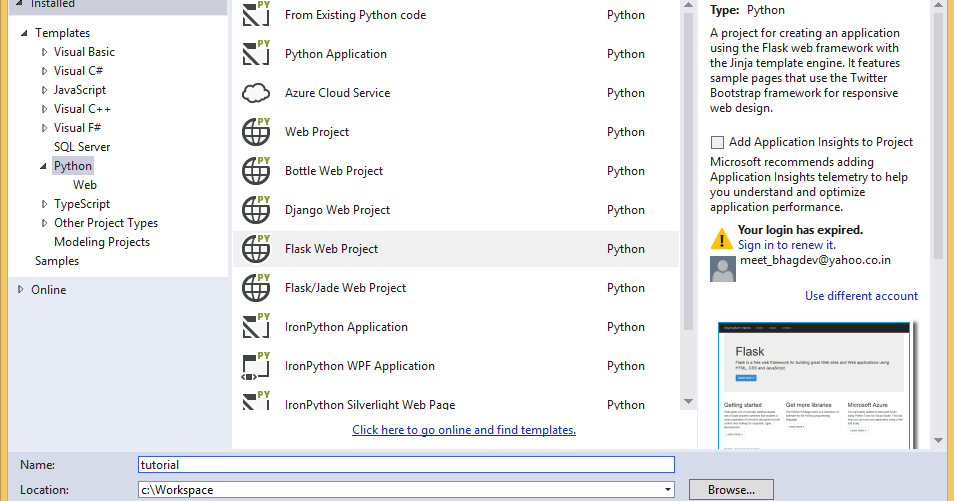The width and height of the screenshot is (954, 501).
Task: Click the login expired warning icon
Action: pyautogui.click(x=722, y=238)
